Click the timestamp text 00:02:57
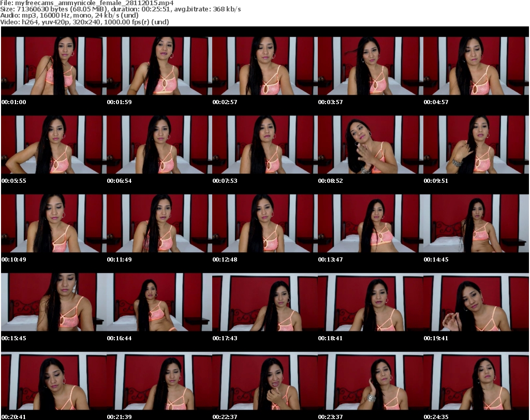 pos(225,102)
